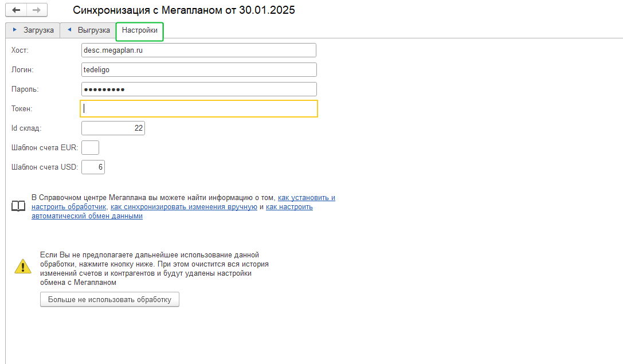Switch to the Загрузка tab
This screenshot has width=623, height=364.
coord(33,30)
